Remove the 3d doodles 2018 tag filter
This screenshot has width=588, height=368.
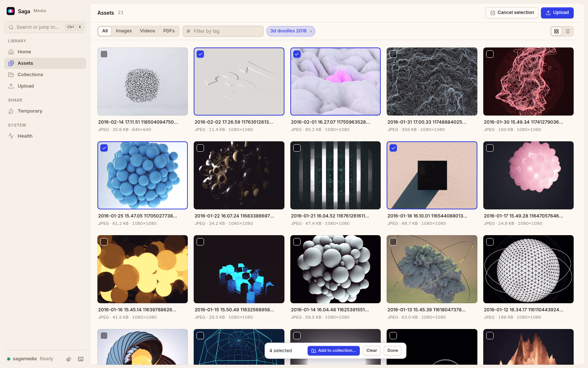311,31
